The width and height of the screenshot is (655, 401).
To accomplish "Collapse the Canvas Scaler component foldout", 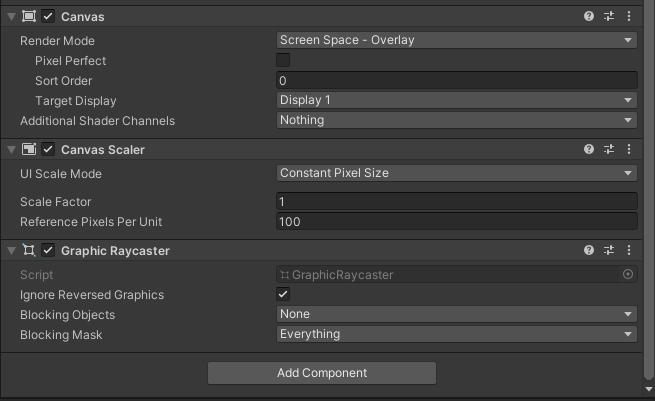I will 11,150.
